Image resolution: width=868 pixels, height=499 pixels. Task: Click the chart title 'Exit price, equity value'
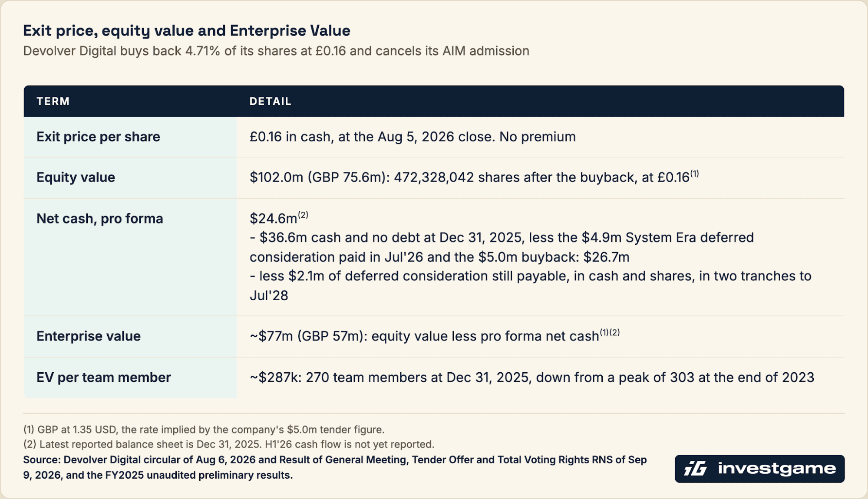click(x=187, y=30)
